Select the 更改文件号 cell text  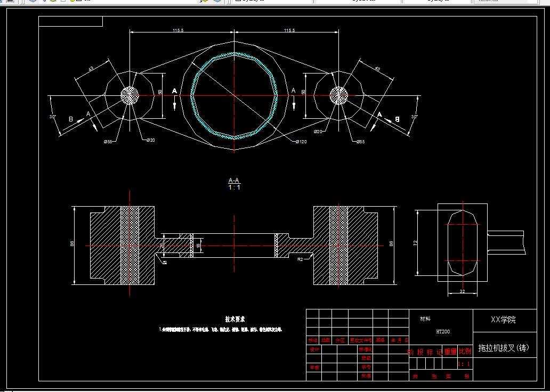tap(361, 340)
